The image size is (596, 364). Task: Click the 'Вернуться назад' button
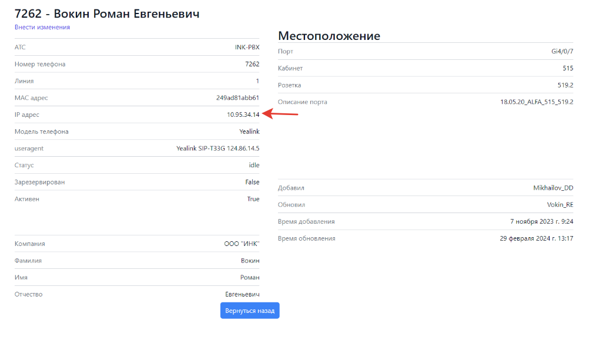[x=250, y=311]
